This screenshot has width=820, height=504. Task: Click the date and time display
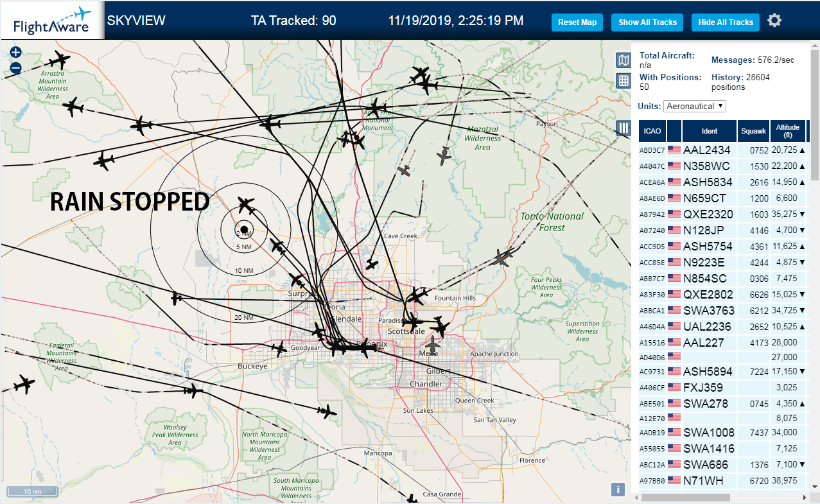click(456, 21)
